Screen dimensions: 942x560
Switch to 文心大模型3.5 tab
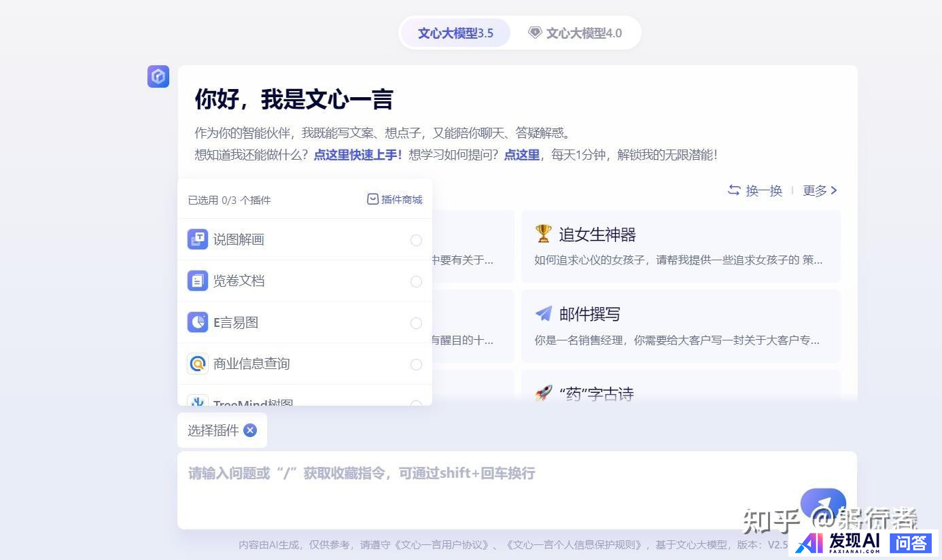click(x=455, y=33)
